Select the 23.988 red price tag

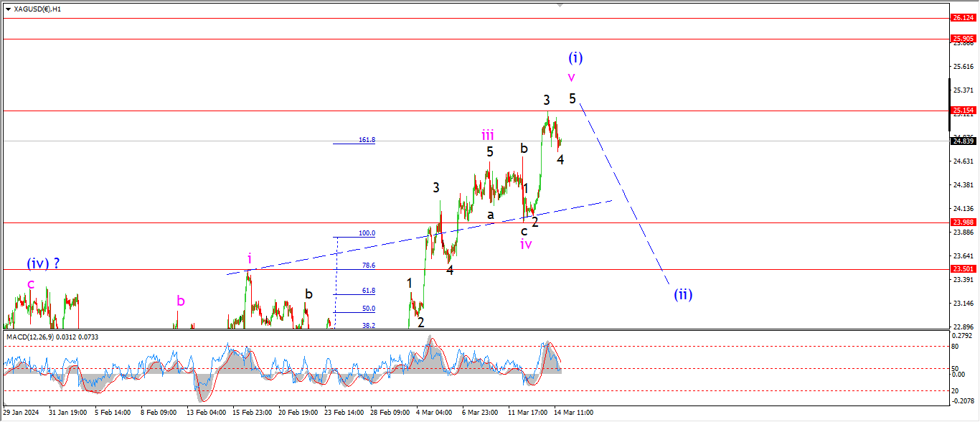[962, 222]
